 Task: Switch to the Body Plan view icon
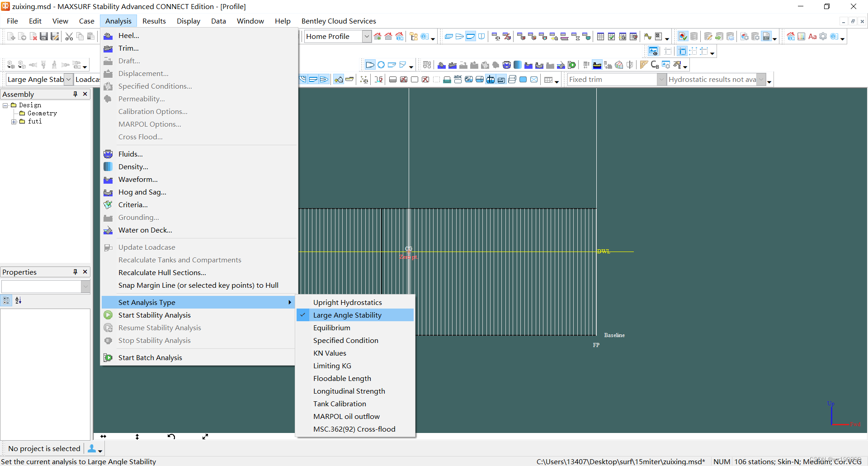click(481, 37)
